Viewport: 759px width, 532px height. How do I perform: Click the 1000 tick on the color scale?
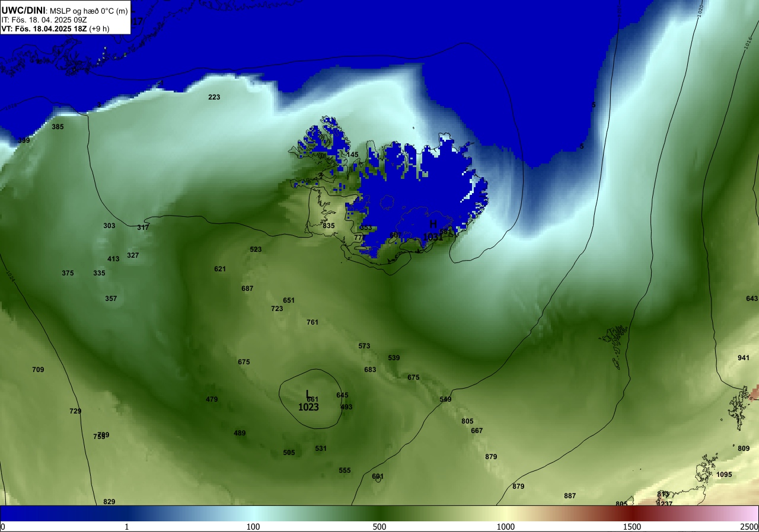tap(505, 527)
